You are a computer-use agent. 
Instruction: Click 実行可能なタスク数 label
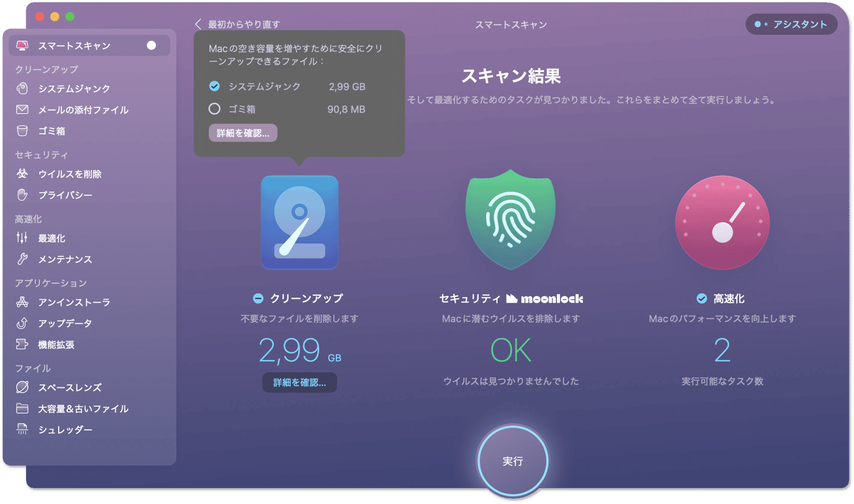click(x=722, y=381)
